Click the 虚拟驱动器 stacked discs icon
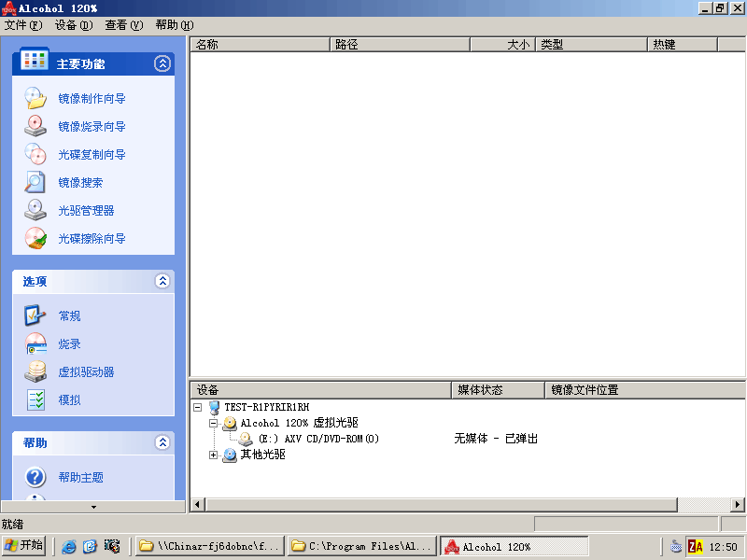Screen dimensions: 747x560 pyautogui.click(x=35, y=371)
